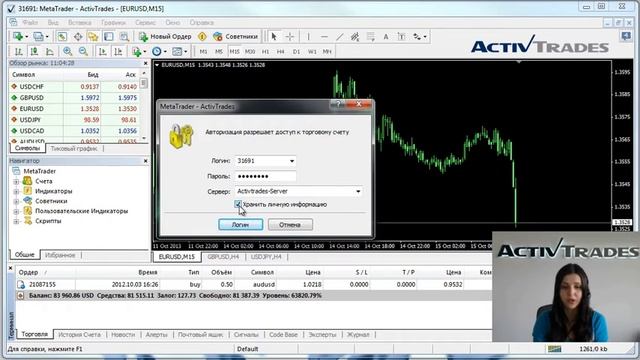Select the horizontal line tool
Screen dimensions: 640x360
[x=324, y=37]
